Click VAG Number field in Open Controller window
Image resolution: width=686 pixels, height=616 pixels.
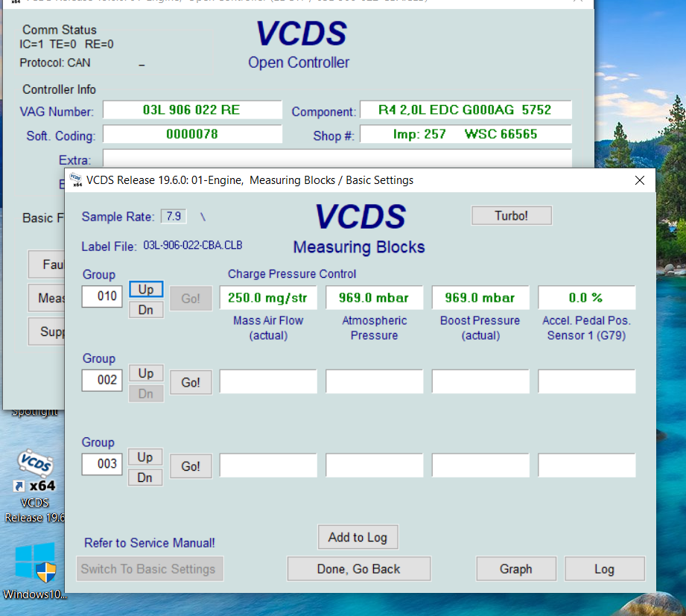tap(192, 109)
